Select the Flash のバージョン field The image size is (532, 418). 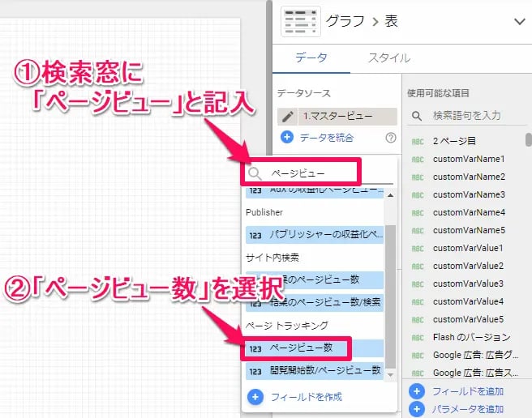coord(471,337)
